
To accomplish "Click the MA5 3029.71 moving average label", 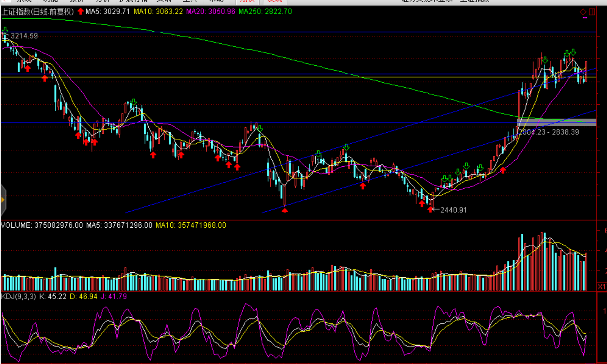I will pyautogui.click(x=108, y=12).
